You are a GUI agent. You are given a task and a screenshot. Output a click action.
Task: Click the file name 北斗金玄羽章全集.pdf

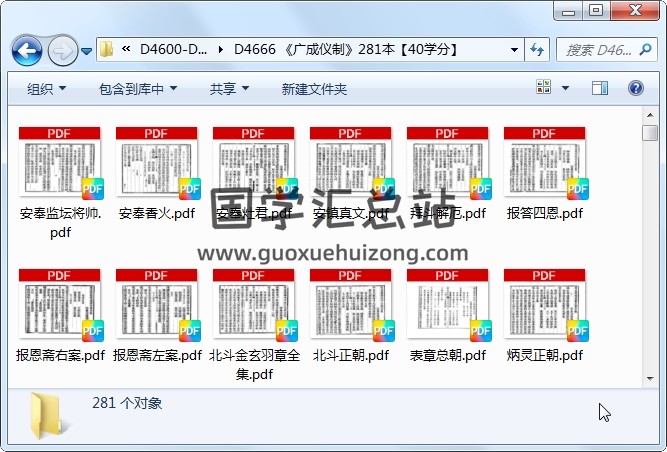pos(254,365)
